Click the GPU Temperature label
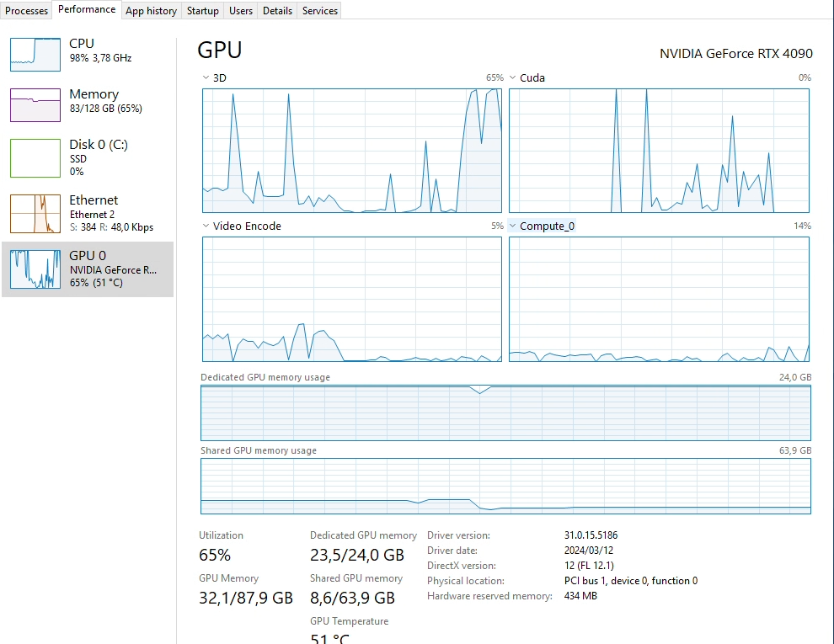 coord(349,621)
